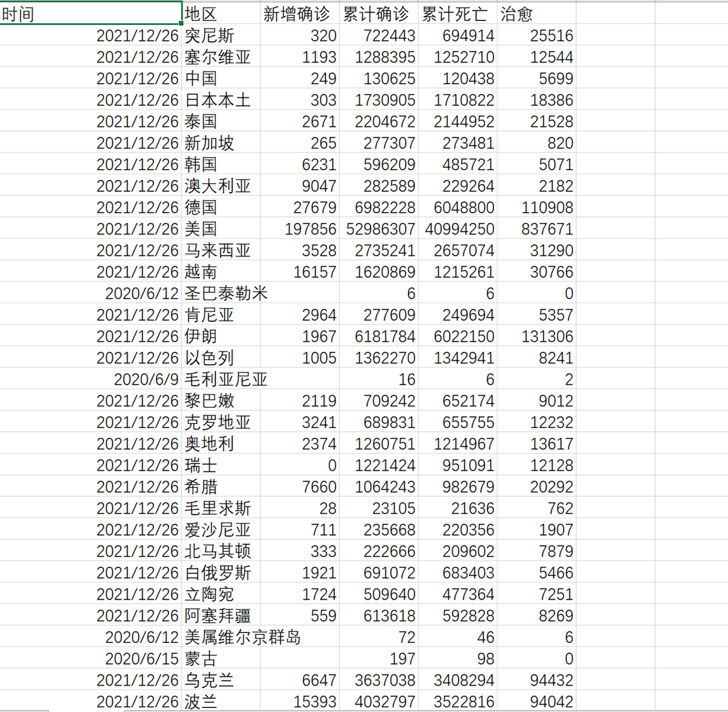Click the 累计死亡 header cell

[457, 14]
